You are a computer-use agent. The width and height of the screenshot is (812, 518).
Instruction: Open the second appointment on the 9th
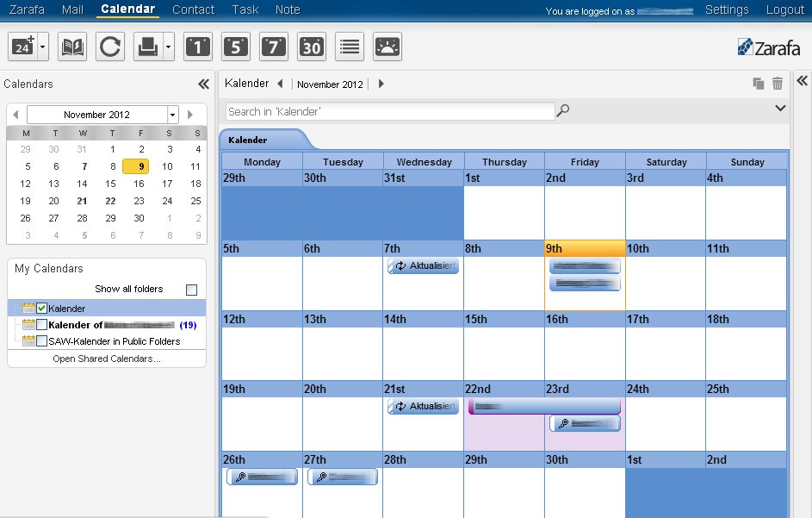tap(585, 284)
